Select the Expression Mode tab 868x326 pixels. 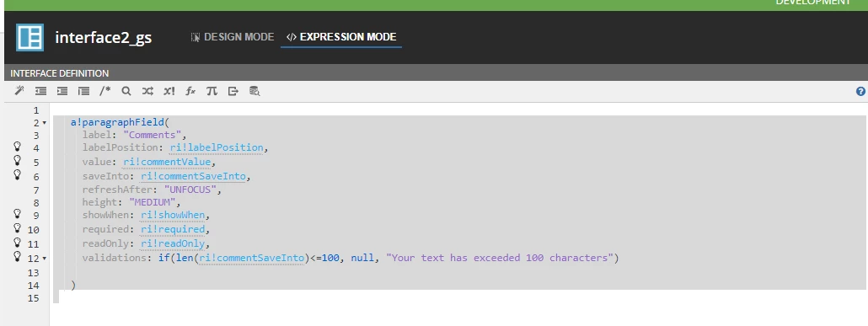point(341,37)
